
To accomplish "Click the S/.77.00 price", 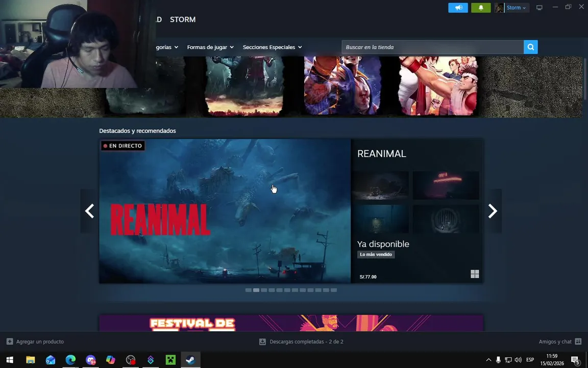I will tap(368, 277).
